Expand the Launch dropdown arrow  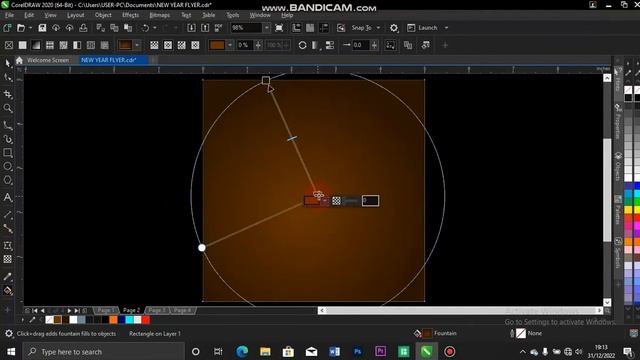tap(446, 28)
